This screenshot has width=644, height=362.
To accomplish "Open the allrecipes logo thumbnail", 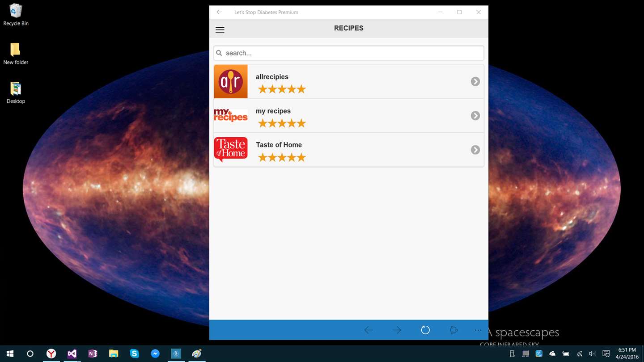I will pyautogui.click(x=231, y=81).
